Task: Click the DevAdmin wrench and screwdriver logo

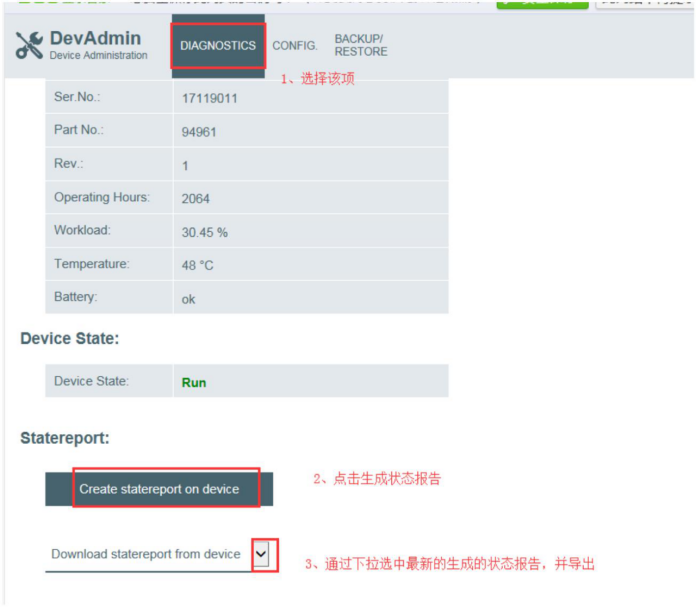Action: [x=29, y=45]
